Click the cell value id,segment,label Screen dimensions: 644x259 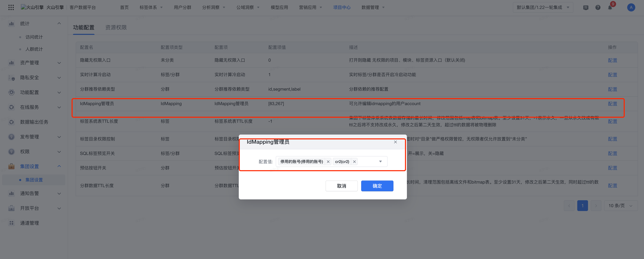[x=284, y=89]
